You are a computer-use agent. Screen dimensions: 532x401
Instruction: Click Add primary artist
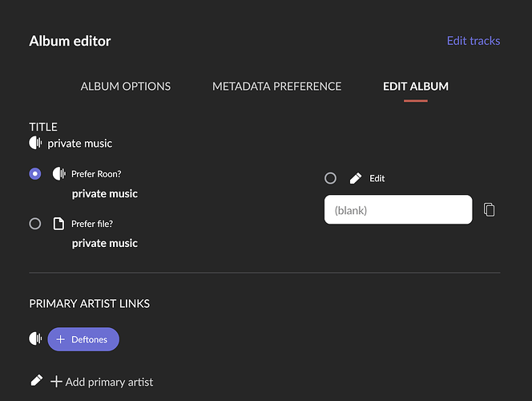click(x=102, y=382)
